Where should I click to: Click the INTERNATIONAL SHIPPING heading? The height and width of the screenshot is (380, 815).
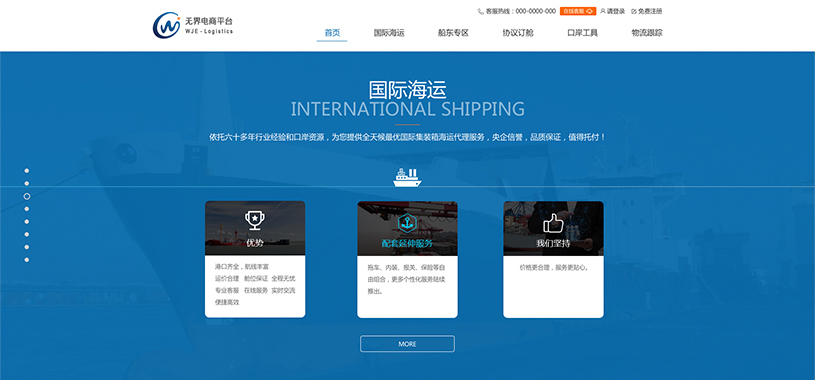[x=408, y=110]
